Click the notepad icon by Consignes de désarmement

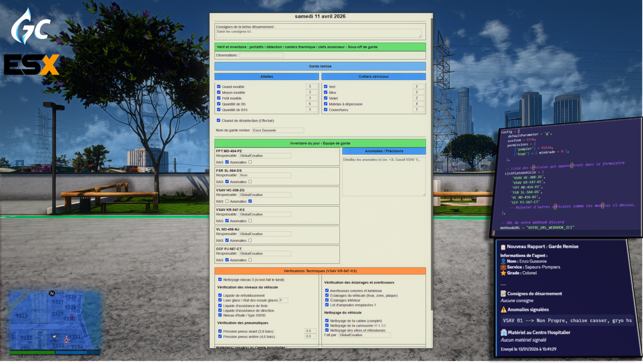[503, 294]
